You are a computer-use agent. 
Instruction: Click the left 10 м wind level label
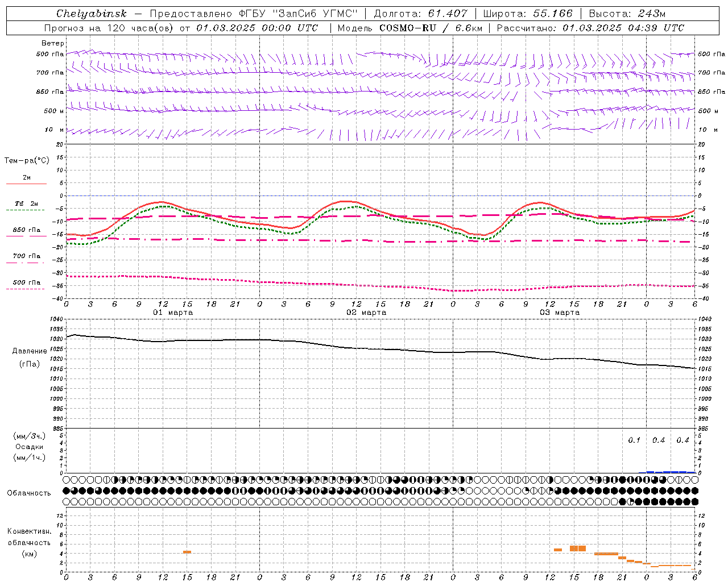55,130
